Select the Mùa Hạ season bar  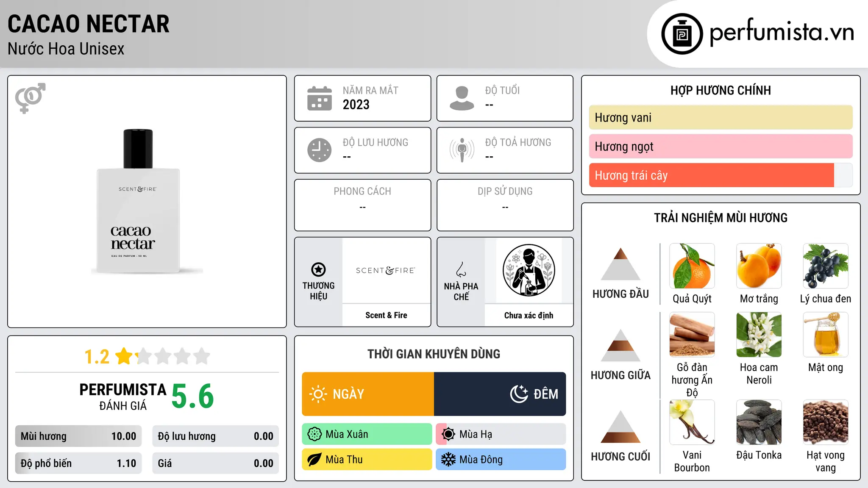click(x=501, y=434)
